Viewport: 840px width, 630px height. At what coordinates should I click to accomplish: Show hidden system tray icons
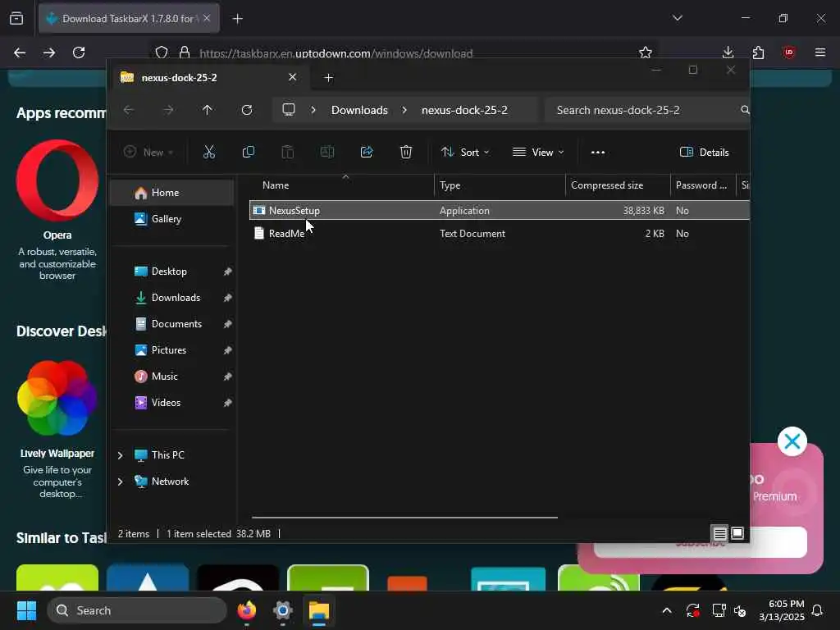667,610
